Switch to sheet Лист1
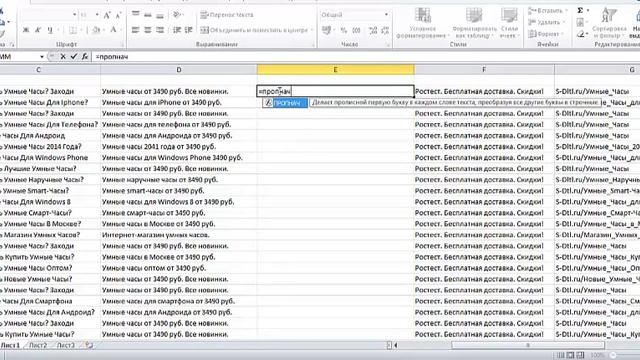Screen dimensions: 640x360 point(11,345)
